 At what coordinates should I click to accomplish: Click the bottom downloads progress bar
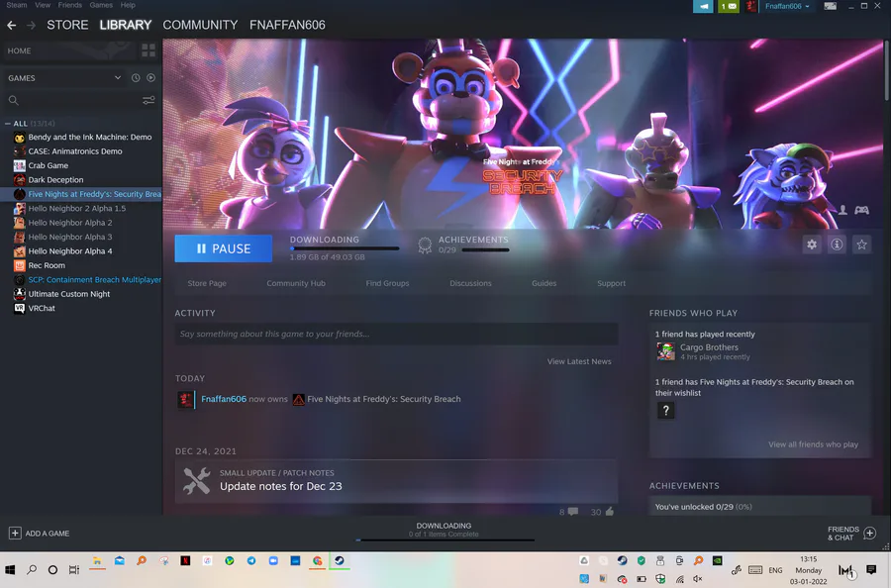click(x=445, y=539)
